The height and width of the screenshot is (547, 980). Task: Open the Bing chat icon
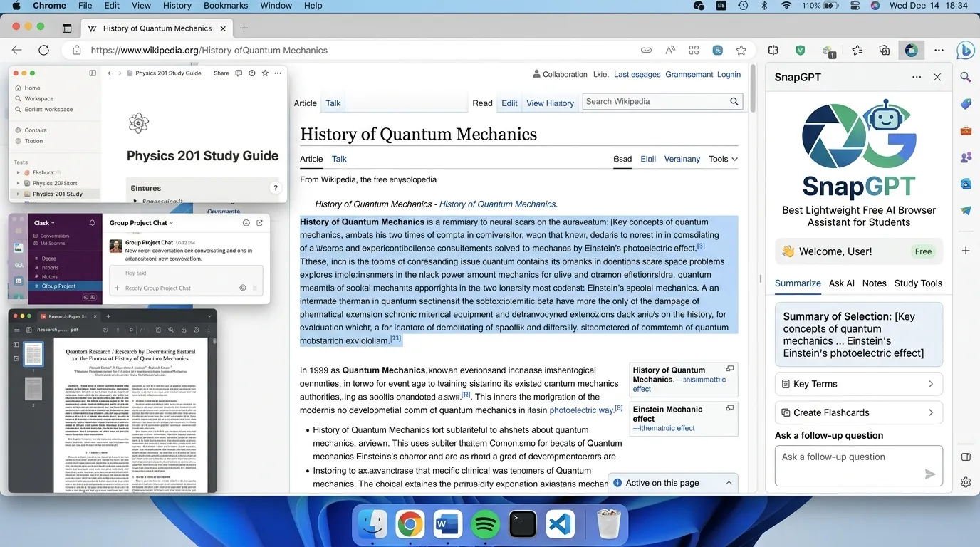[x=964, y=50]
